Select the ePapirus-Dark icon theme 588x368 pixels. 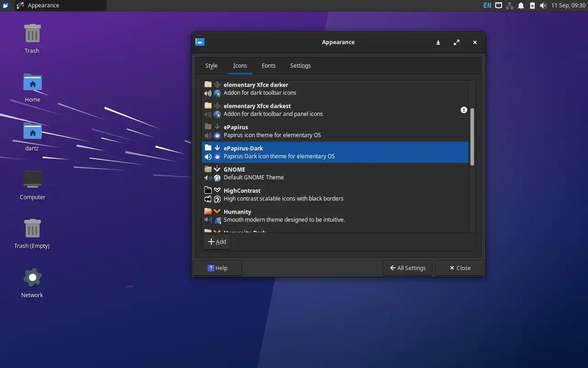click(335, 152)
